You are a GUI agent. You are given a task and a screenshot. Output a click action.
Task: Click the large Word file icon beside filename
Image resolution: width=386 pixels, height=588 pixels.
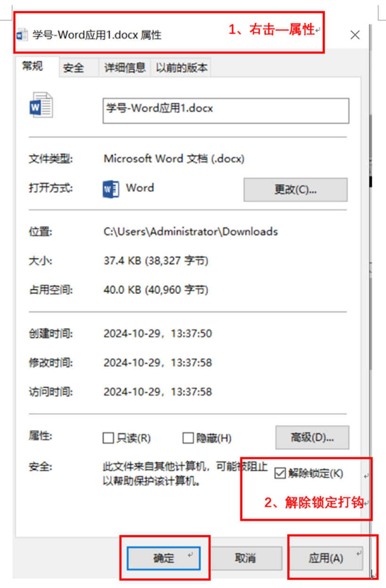(41, 105)
